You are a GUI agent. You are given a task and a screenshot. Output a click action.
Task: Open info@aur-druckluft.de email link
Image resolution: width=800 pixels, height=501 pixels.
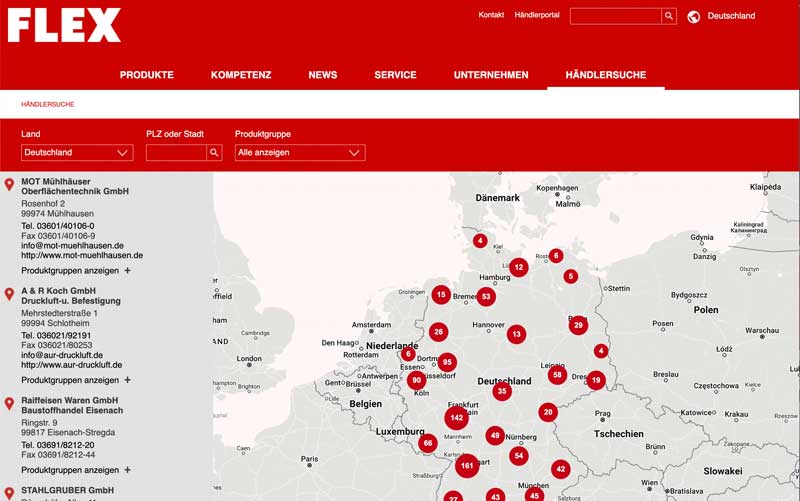point(62,355)
